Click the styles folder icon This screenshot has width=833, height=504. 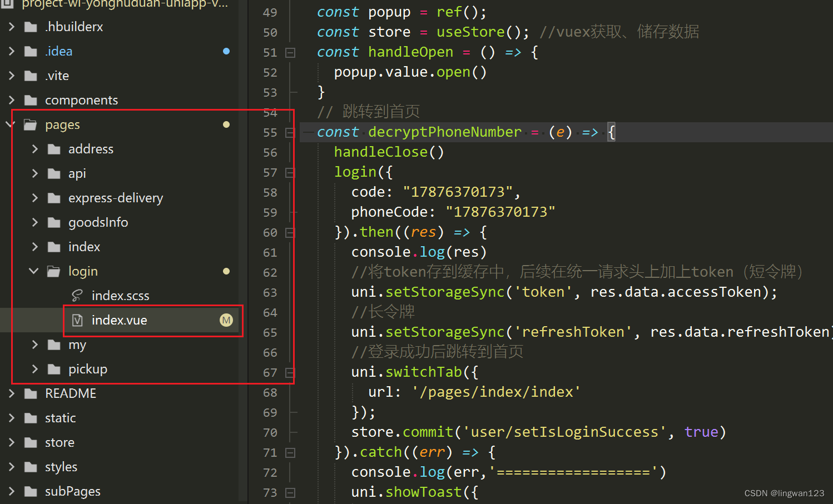31,467
